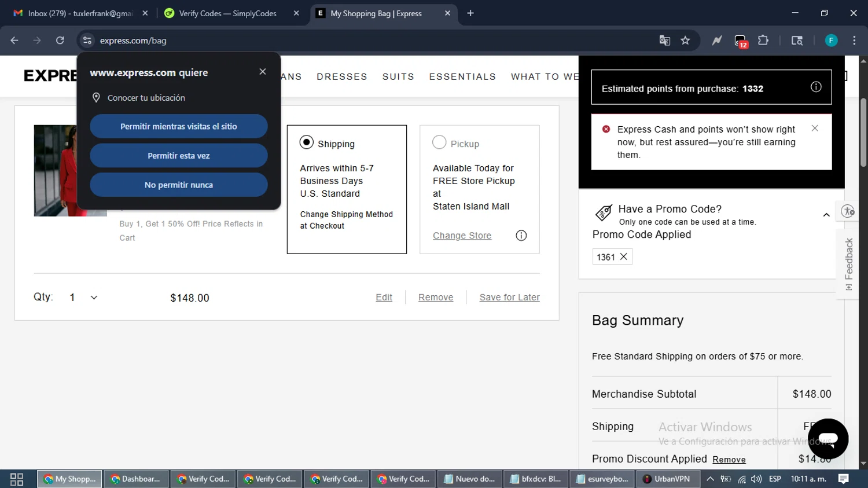Screen dimensions: 868x488
Task: Open the Chrome three-dot menu
Action: click(854, 41)
